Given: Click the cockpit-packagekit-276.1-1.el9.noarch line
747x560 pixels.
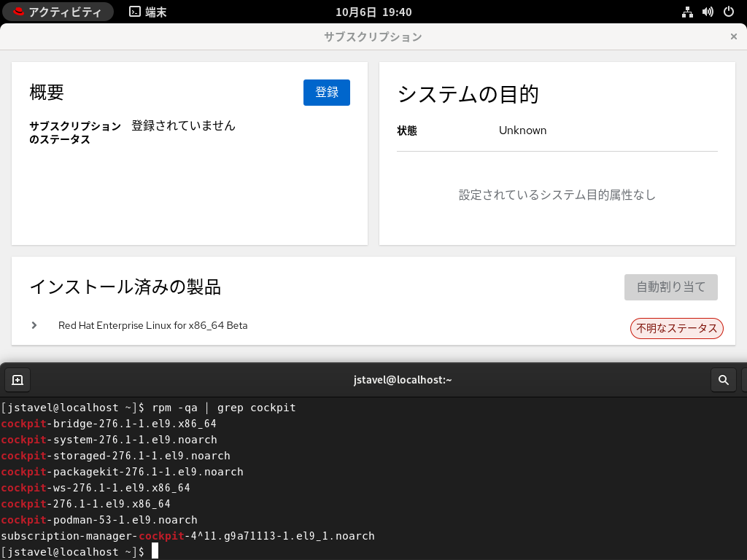Looking at the screenshot, I should [122, 472].
